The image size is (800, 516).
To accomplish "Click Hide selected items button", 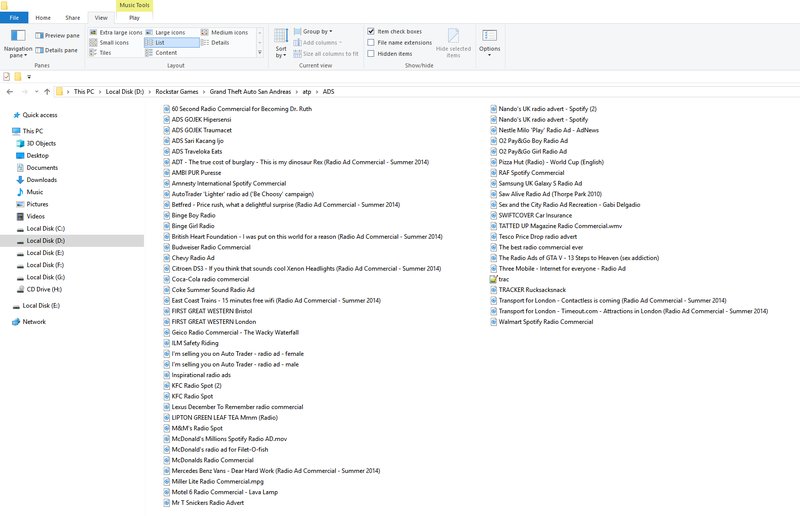I will [453, 43].
